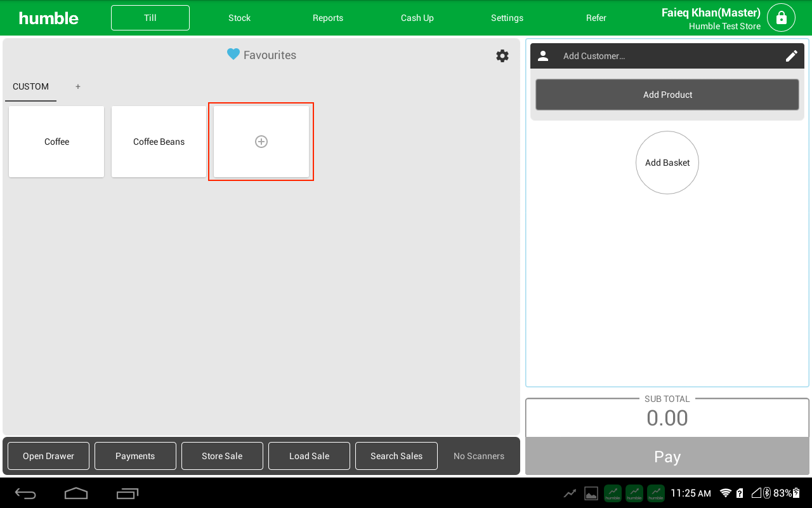
Task: Select the Coffee Beans product tile
Action: point(159,142)
